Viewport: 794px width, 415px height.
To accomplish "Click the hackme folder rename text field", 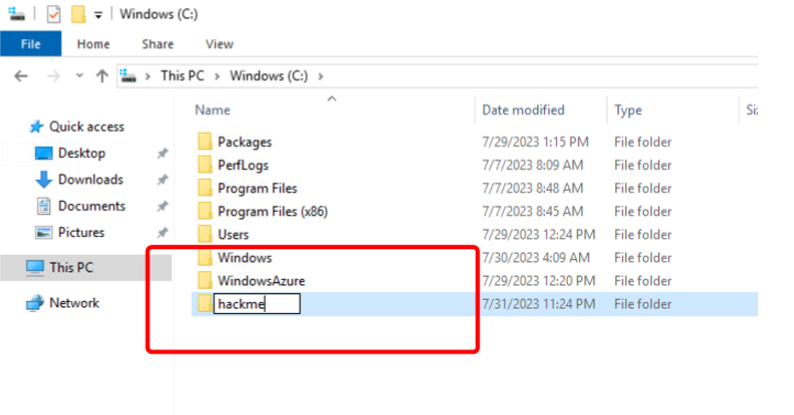I will click(257, 304).
